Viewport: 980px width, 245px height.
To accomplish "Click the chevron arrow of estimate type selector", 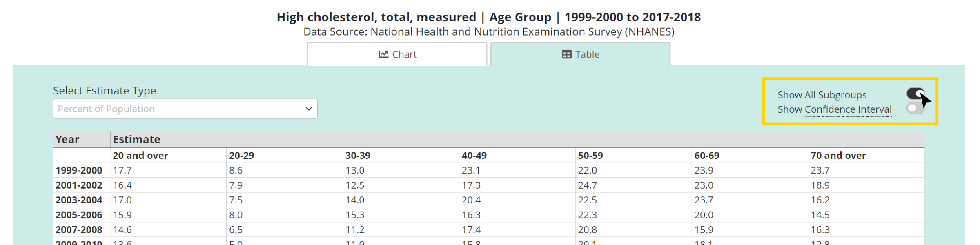I will (309, 109).
